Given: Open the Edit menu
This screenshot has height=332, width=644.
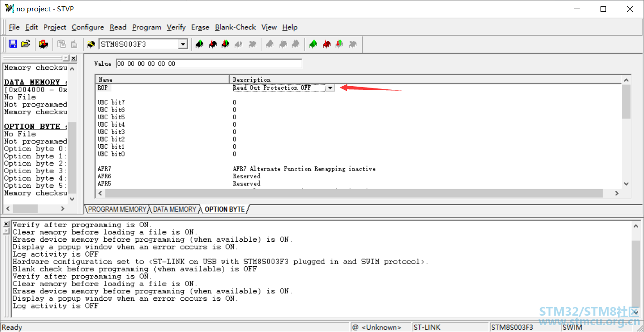Looking at the screenshot, I should click(x=32, y=27).
